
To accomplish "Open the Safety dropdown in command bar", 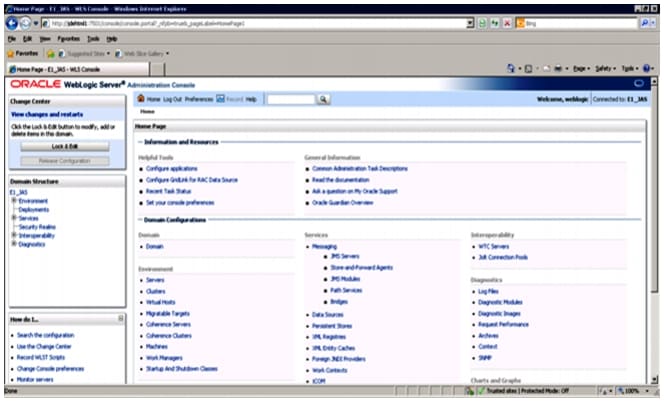I will [x=606, y=69].
